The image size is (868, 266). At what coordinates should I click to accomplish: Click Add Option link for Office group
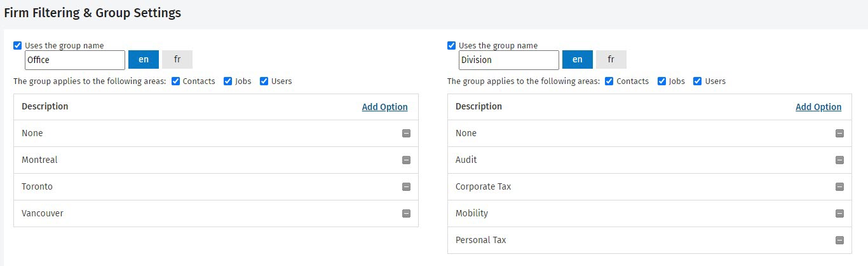pos(385,107)
